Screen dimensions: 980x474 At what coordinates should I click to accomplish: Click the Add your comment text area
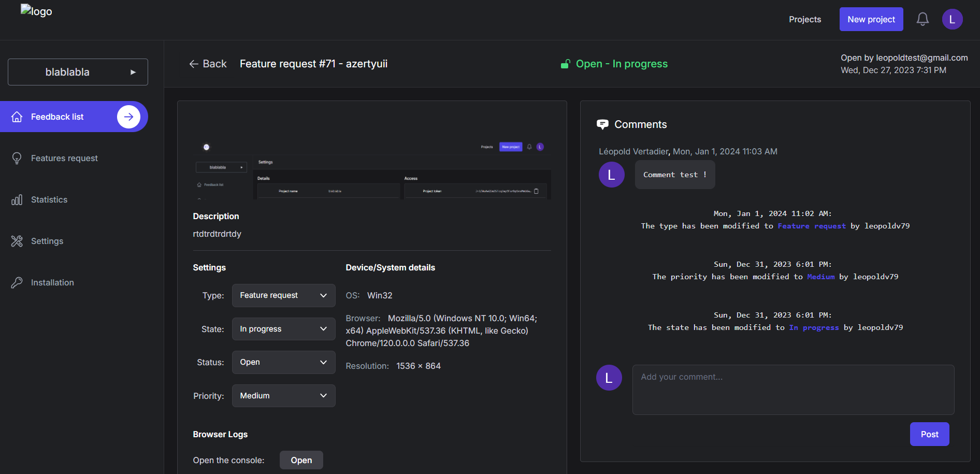(x=793, y=390)
